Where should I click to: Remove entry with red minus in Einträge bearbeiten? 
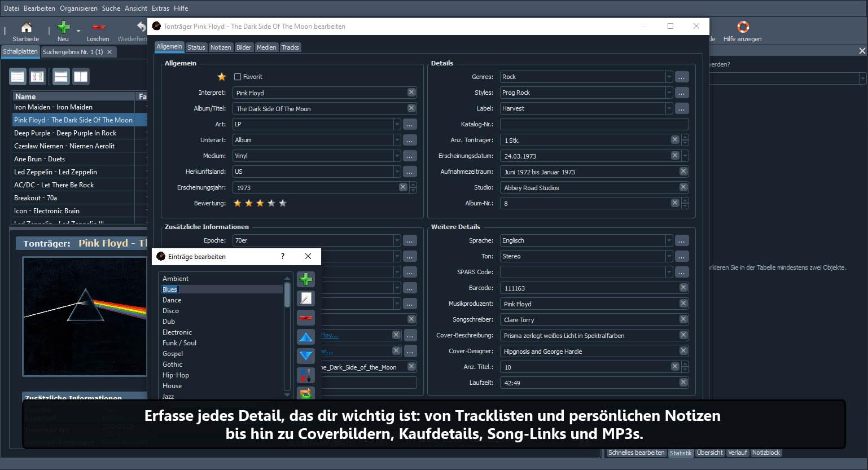tap(305, 318)
